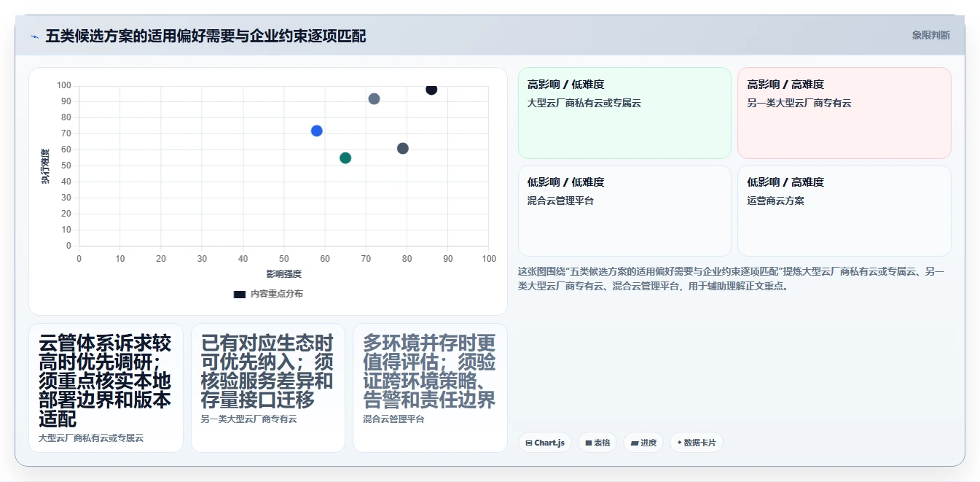Select the 低影响 / 高难度 quadrant card

[x=844, y=211]
